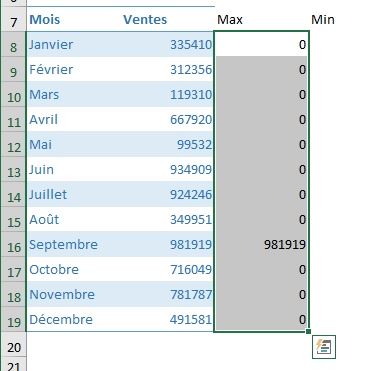The height and width of the screenshot is (371, 392).
Task: Select row header 17
Action: pyautogui.click(x=13, y=269)
